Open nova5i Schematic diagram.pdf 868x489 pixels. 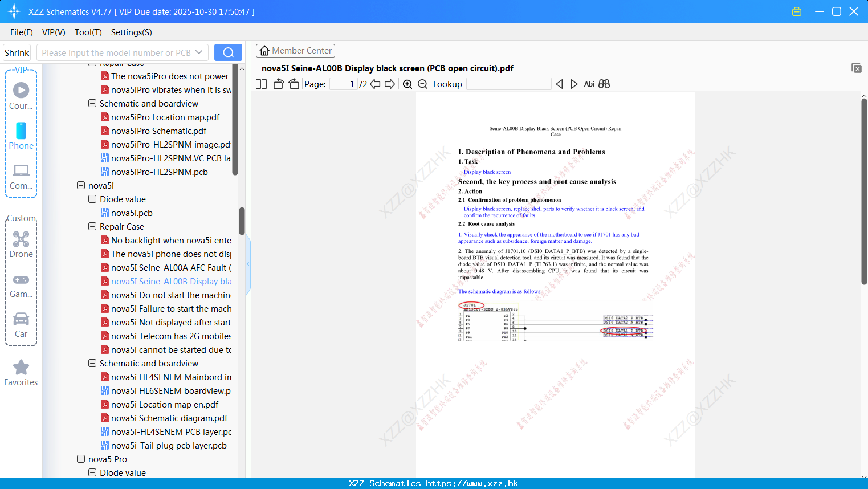(x=169, y=418)
